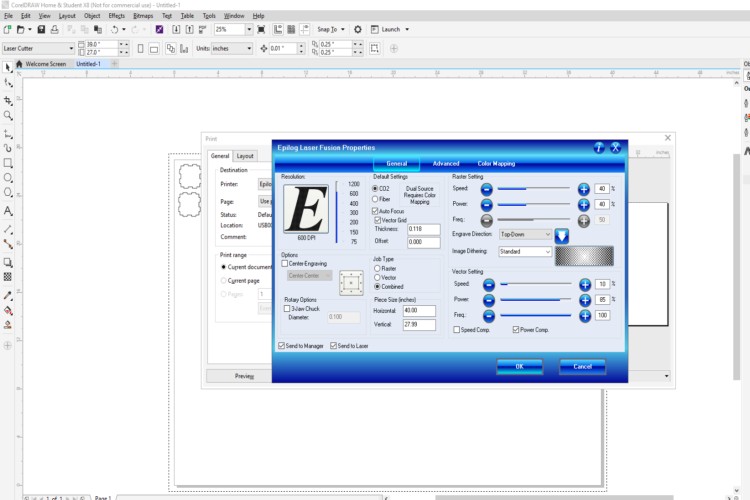Open the Options gear icon
Viewport: 750px width, 500px height.
(x=357, y=30)
